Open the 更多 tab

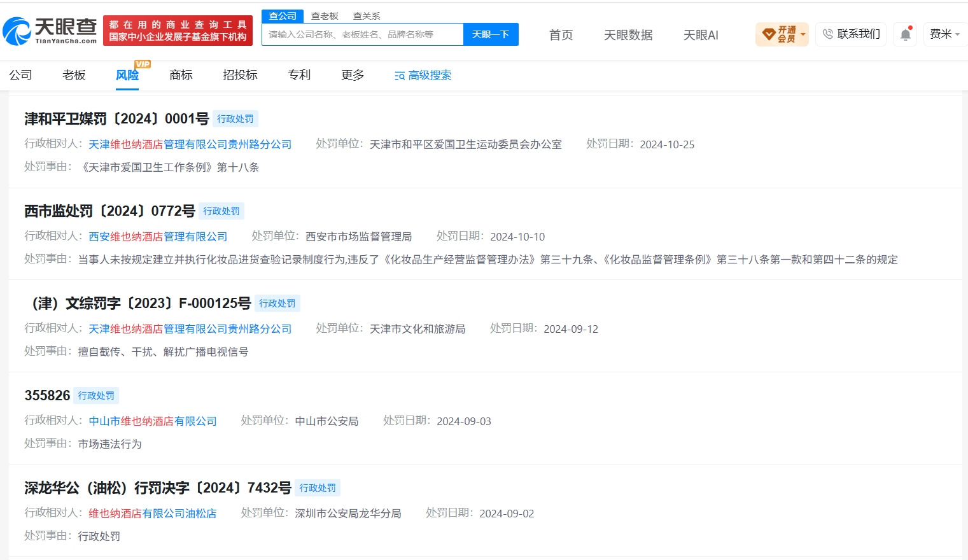pos(353,75)
